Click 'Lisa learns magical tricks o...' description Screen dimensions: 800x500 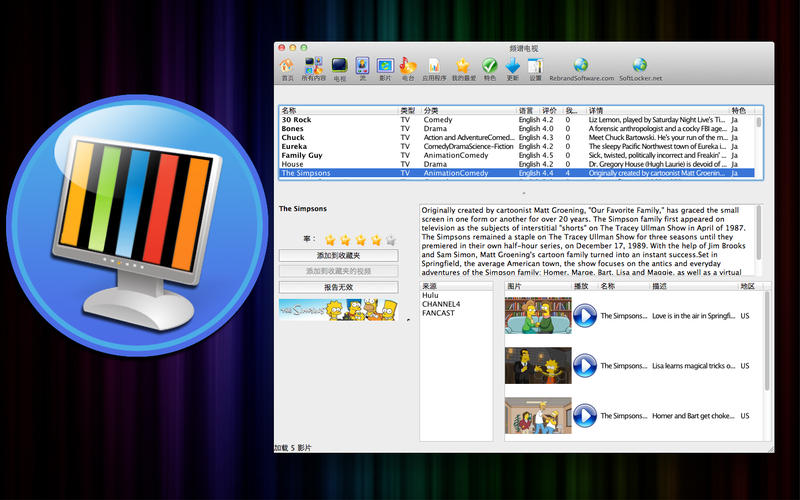click(x=693, y=366)
